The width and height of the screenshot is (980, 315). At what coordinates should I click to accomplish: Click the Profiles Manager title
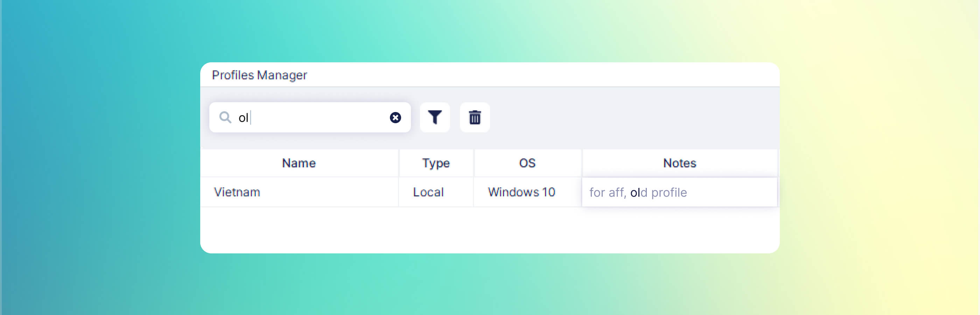(259, 75)
